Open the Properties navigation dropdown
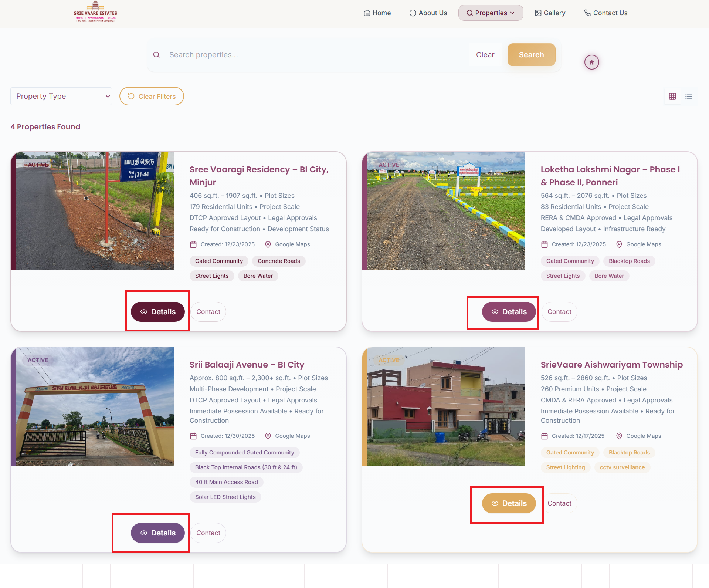 coord(491,13)
